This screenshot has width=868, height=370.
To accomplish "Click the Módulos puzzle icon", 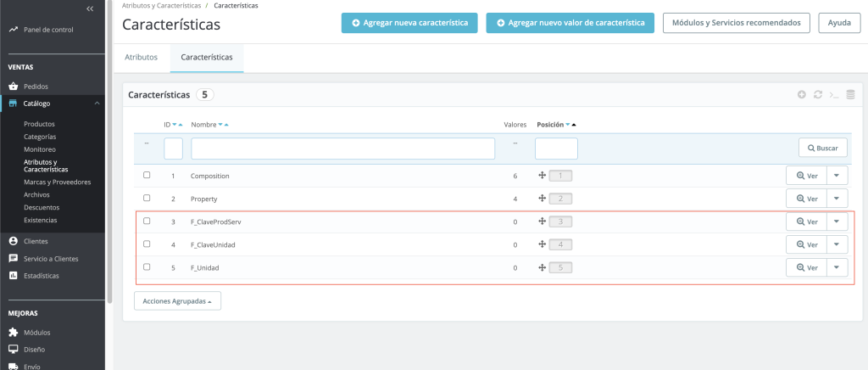I will click(x=14, y=333).
